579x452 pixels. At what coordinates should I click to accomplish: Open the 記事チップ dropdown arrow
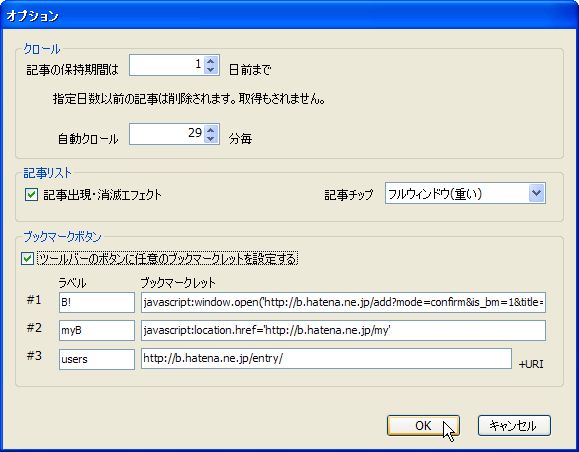click(537, 193)
